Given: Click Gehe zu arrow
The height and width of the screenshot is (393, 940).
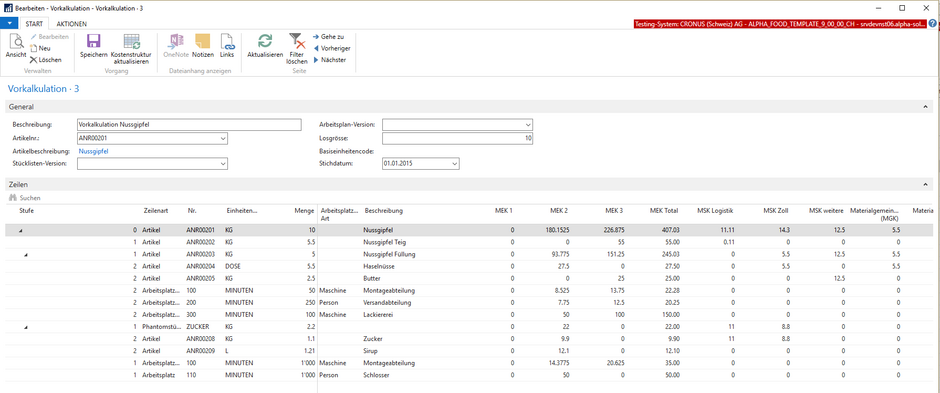Looking at the screenshot, I should (316, 37).
